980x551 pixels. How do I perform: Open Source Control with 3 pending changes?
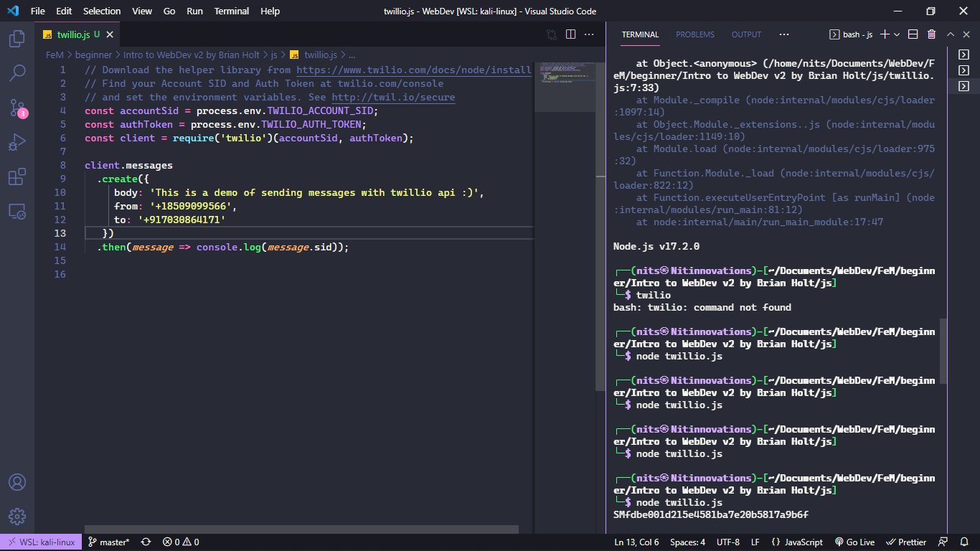[17, 108]
